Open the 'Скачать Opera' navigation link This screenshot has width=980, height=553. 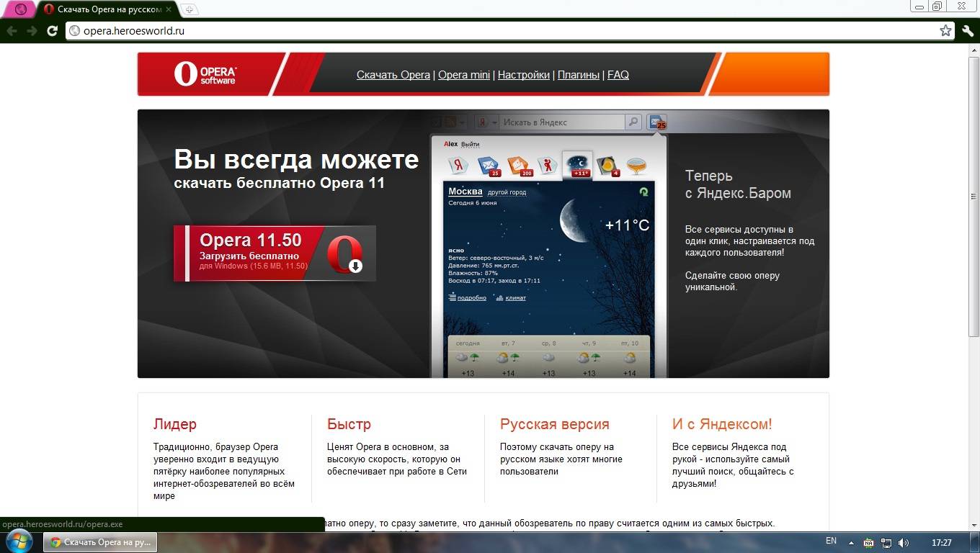tap(393, 75)
